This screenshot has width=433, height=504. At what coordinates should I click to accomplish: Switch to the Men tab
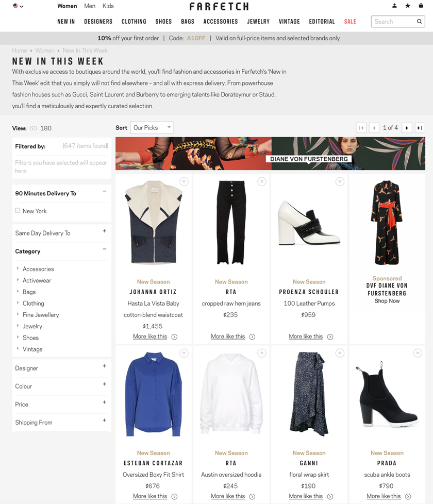coord(90,6)
